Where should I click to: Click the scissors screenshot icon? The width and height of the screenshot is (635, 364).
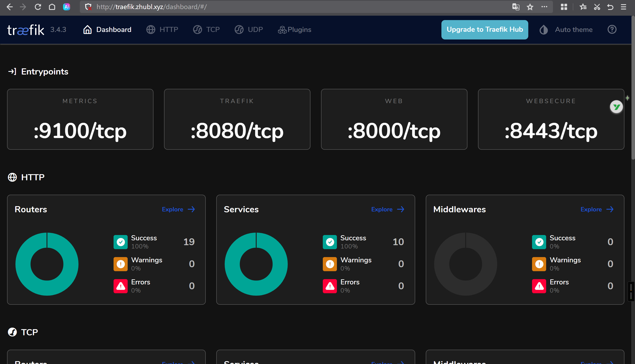597,7
